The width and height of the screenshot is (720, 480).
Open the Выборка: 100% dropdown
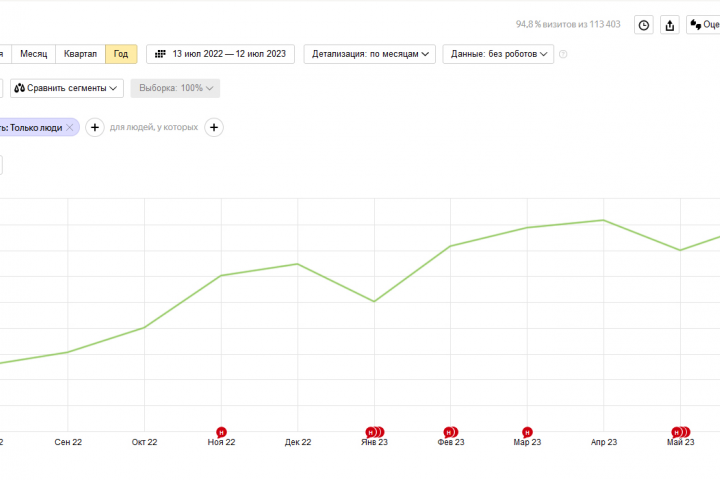pyautogui.click(x=175, y=88)
